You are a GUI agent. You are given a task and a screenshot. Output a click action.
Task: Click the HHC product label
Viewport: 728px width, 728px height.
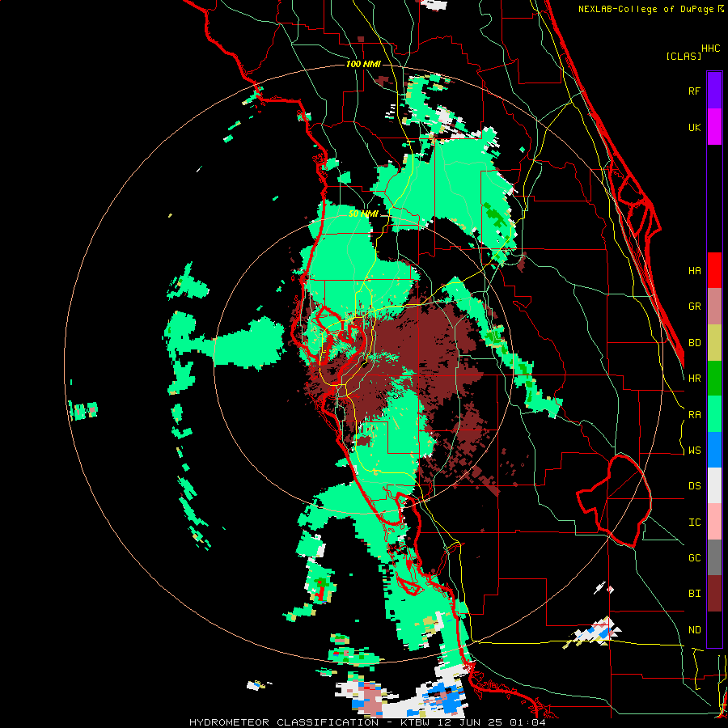(x=710, y=49)
